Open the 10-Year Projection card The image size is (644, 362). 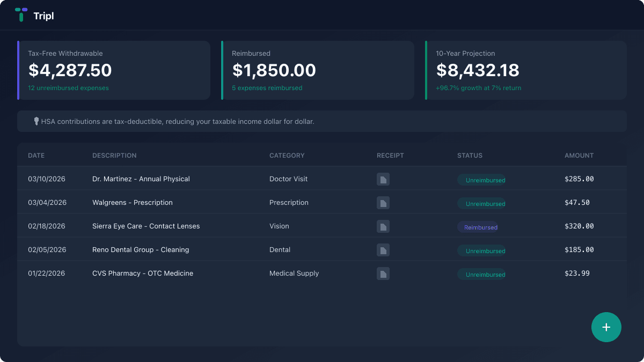(525, 70)
